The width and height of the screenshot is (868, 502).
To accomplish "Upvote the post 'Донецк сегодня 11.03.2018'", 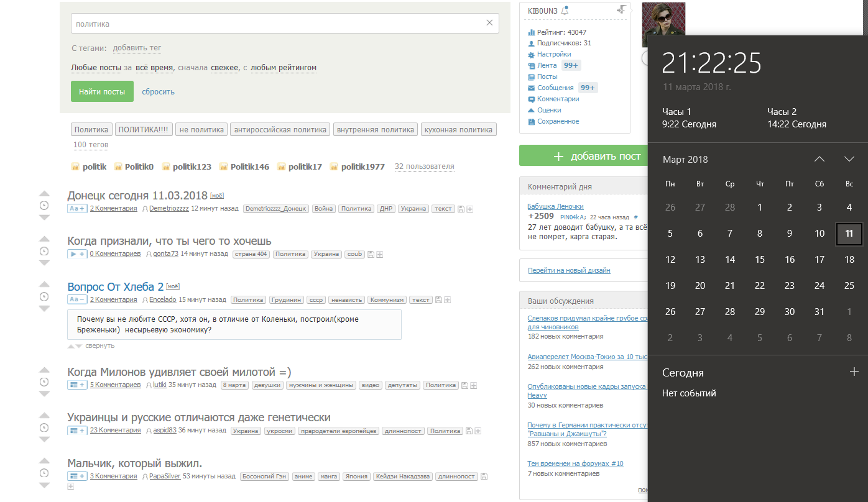I will (x=44, y=194).
